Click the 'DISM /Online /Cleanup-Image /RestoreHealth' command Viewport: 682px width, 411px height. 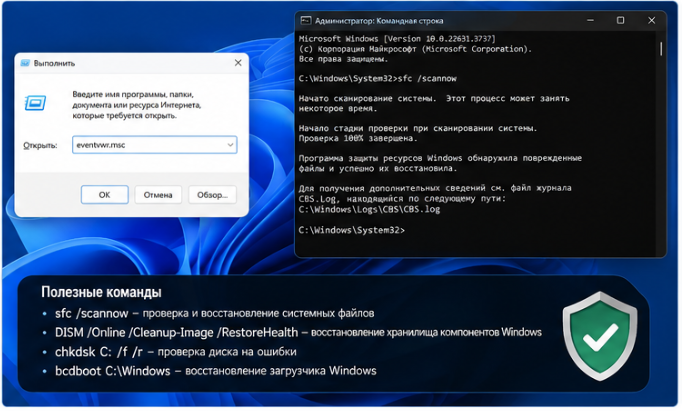177,333
